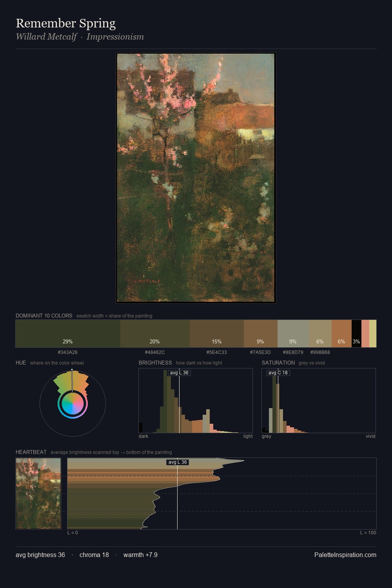Viewport: 392px width, 588px height.
Task: Click the dark olive 29% color swatch
Action: pos(68,334)
